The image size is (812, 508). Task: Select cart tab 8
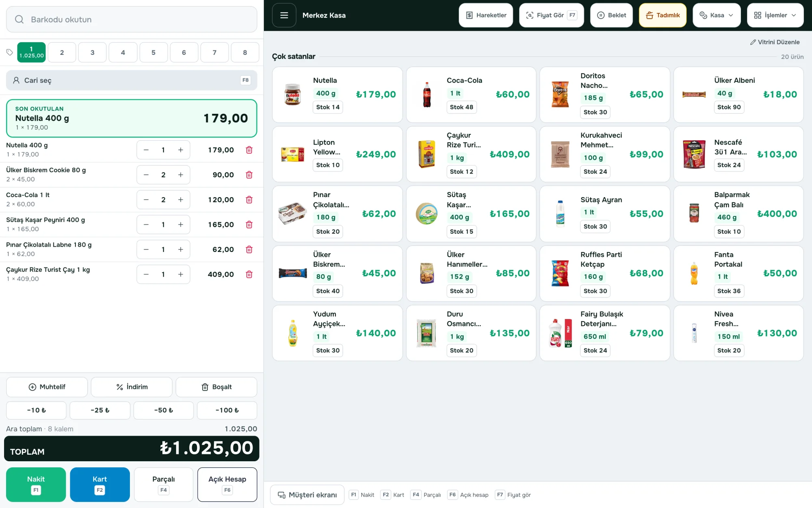coord(245,52)
